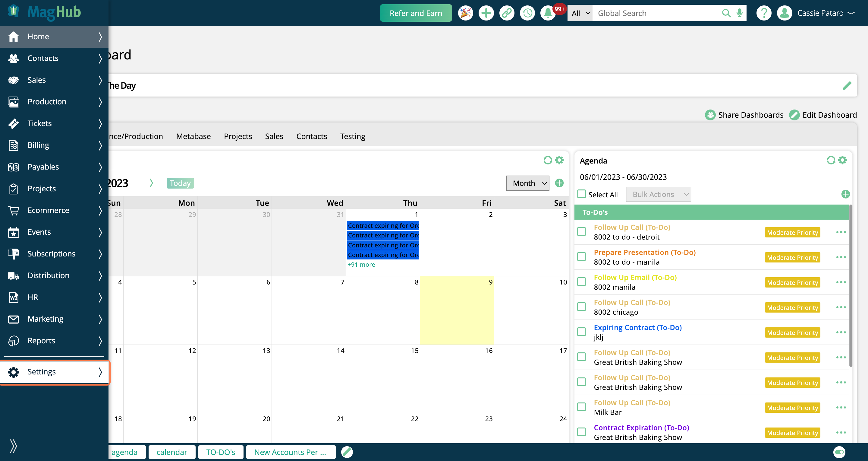Open the Month view dropdown
This screenshot has height=461, width=868.
point(527,183)
